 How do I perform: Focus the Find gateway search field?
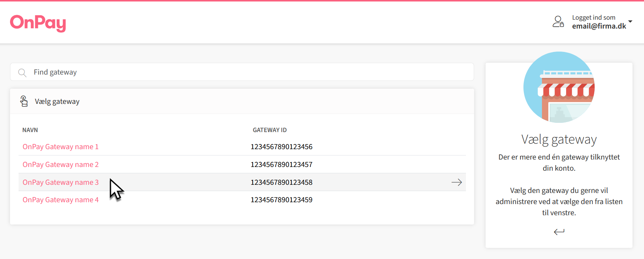click(x=241, y=72)
